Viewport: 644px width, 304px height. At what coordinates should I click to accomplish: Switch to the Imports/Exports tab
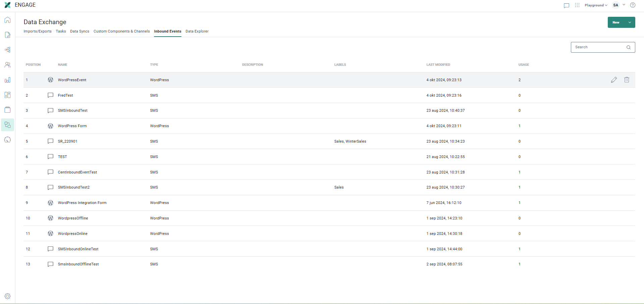pyautogui.click(x=38, y=31)
